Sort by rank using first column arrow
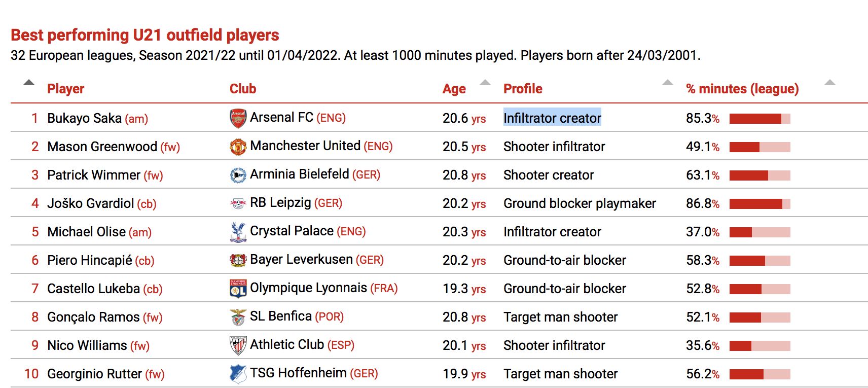868x388 pixels. click(29, 83)
